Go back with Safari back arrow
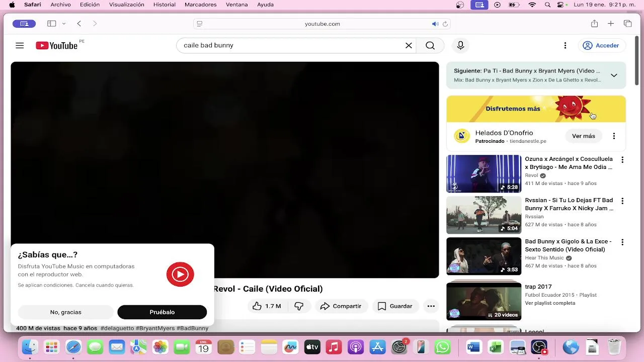This screenshot has height=362, width=644. pyautogui.click(x=79, y=24)
